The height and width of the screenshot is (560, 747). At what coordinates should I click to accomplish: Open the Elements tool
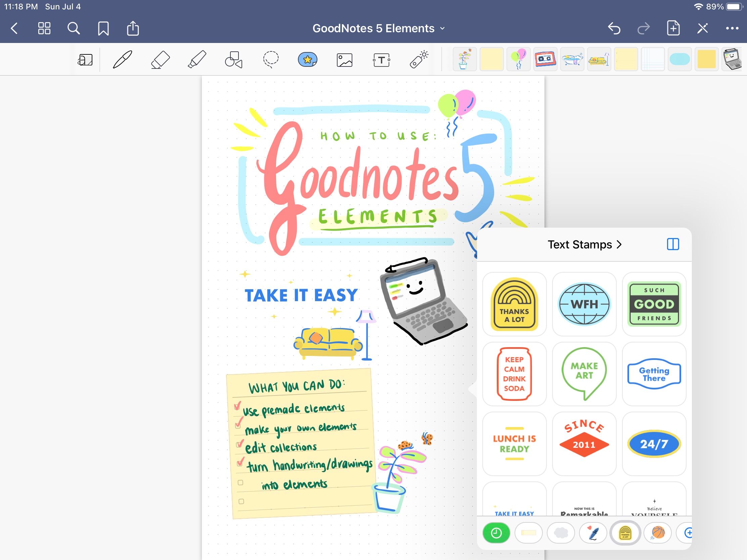pyautogui.click(x=308, y=59)
